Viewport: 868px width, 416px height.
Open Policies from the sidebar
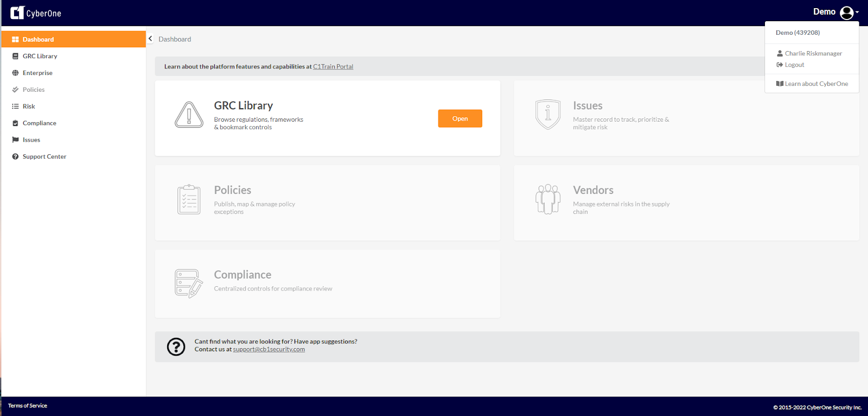pos(74,90)
